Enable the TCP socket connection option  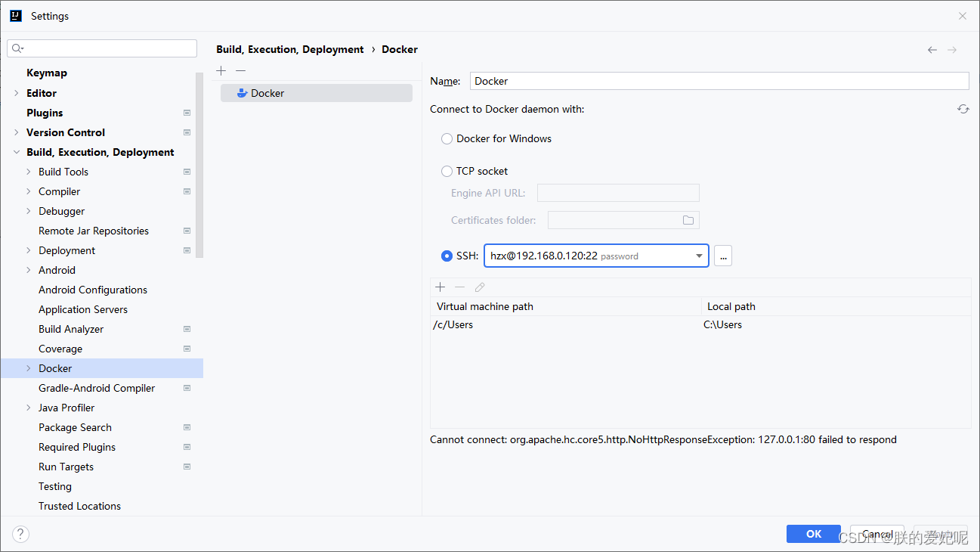point(447,171)
